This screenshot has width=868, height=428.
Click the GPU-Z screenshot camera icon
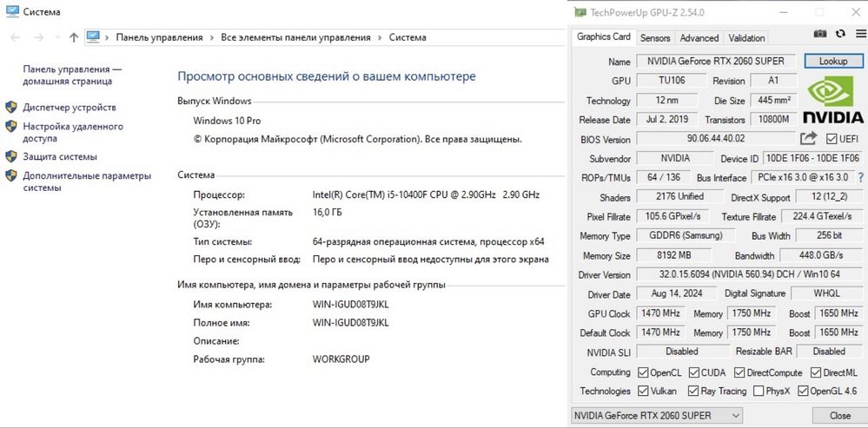tap(820, 34)
